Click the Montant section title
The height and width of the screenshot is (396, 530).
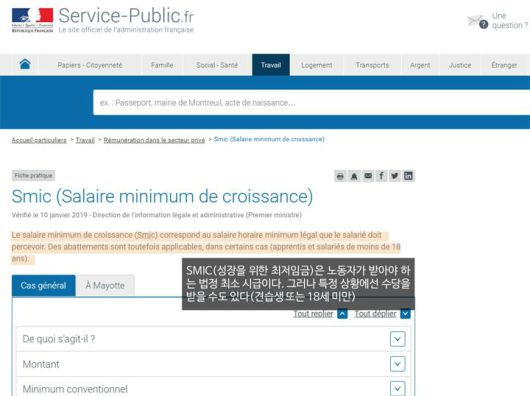point(41,364)
